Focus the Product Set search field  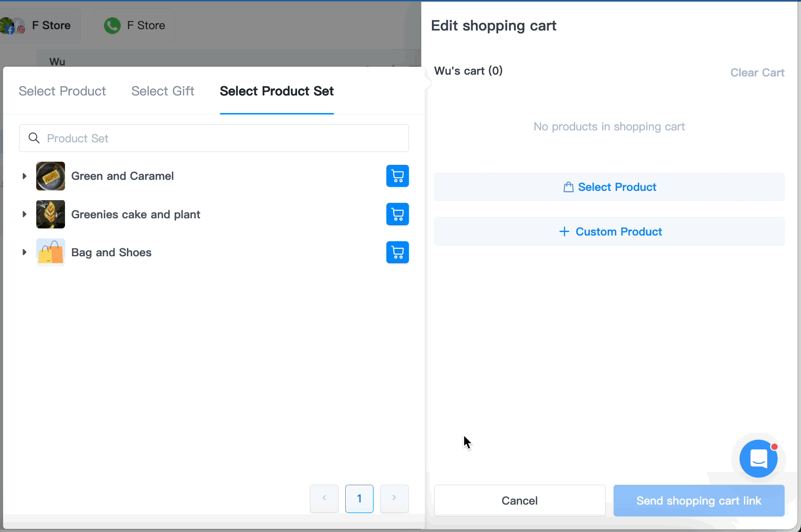point(214,138)
